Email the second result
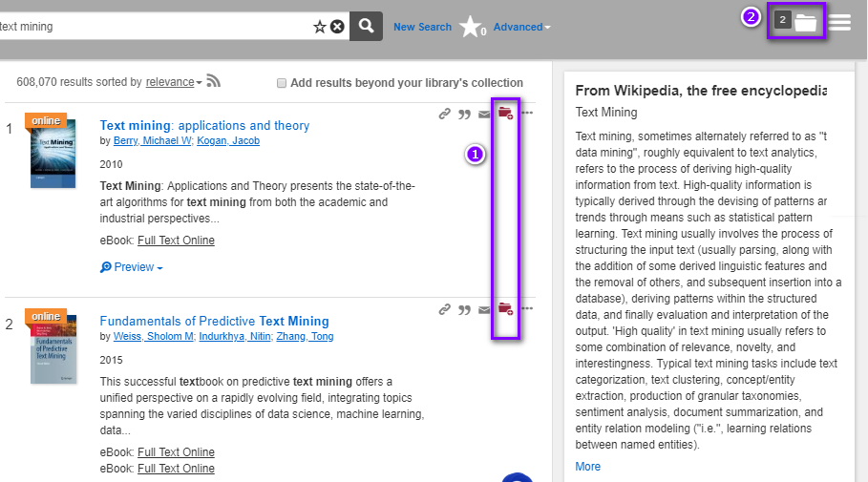868x482 pixels. [484, 309]
